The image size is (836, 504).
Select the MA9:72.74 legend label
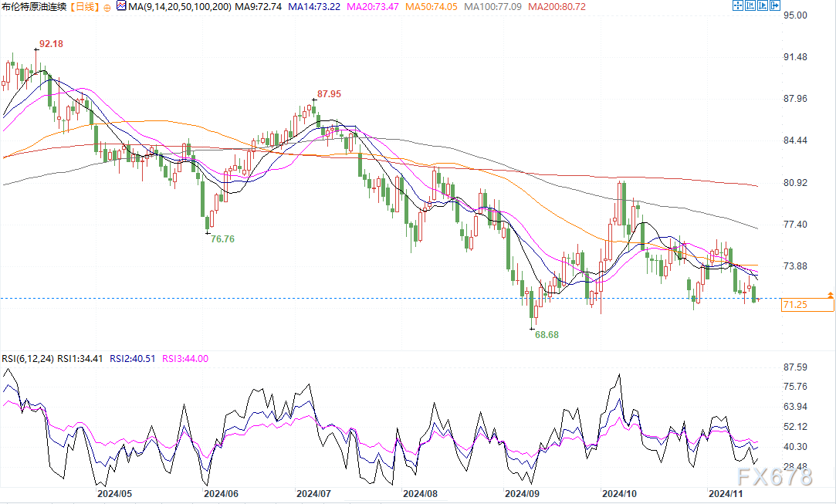point(259,7)
